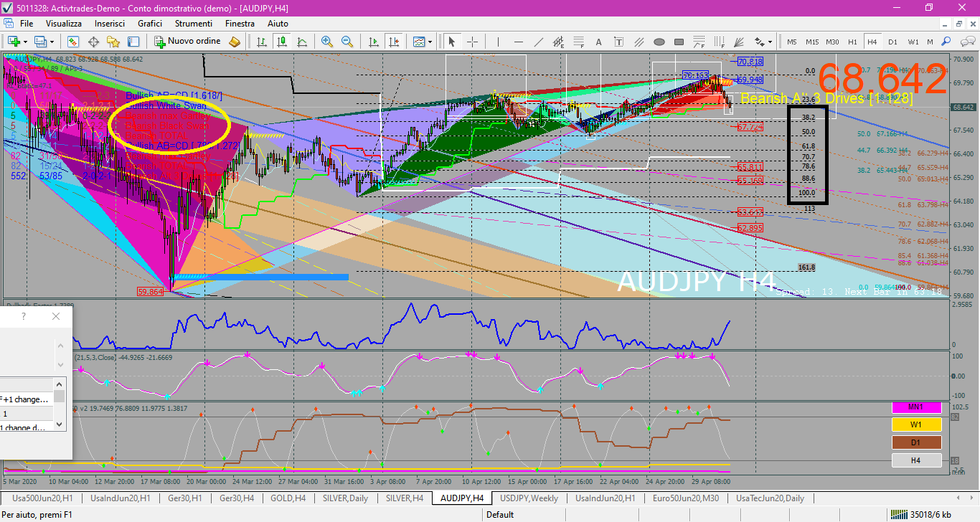This screenshot has width=980, height=522.
Task: Click the dialog list scrollbar down arrow
Action: coord(60,425)
